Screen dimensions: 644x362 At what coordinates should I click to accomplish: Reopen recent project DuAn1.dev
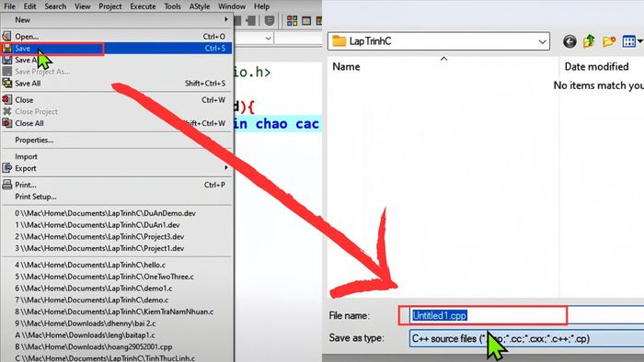click(x=116, y=225)
